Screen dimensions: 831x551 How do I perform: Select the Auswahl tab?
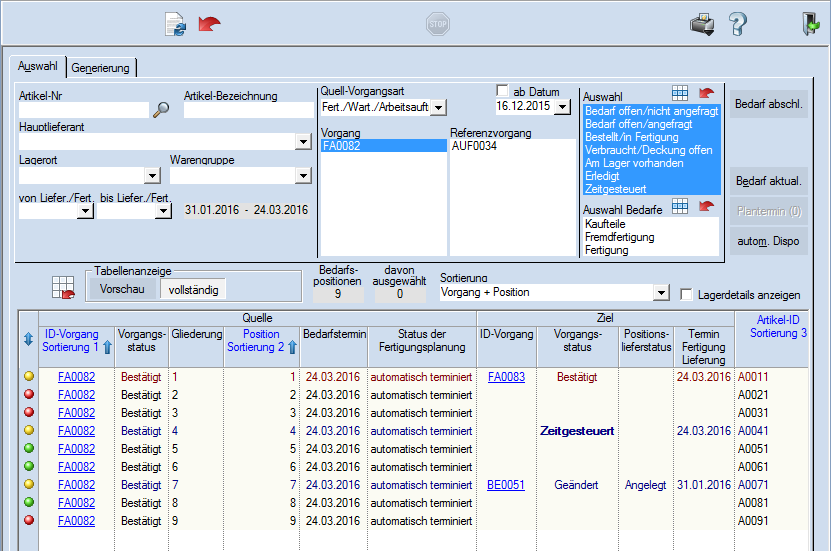(x=38, y=67)
